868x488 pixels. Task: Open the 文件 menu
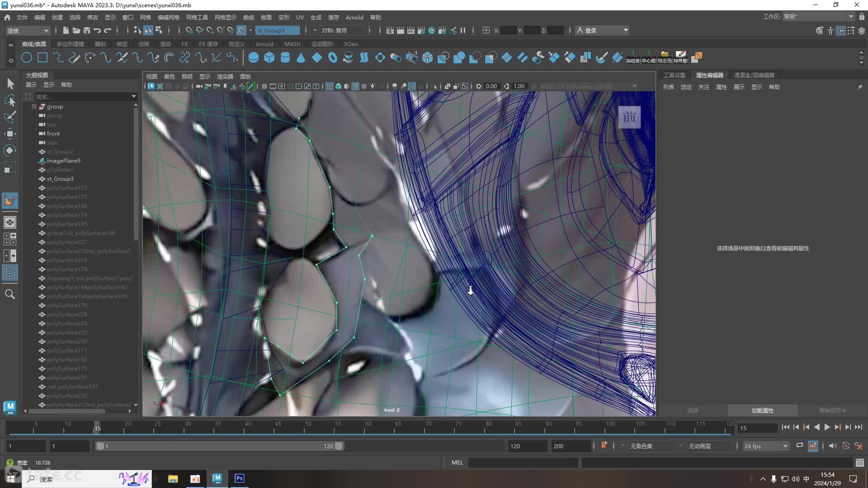(22, 17)
